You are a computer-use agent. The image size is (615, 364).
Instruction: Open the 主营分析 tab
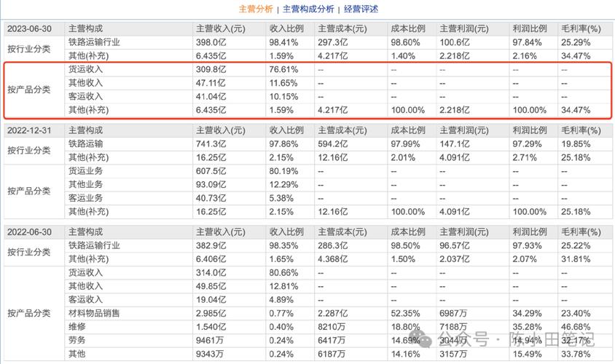click(255, 9)
